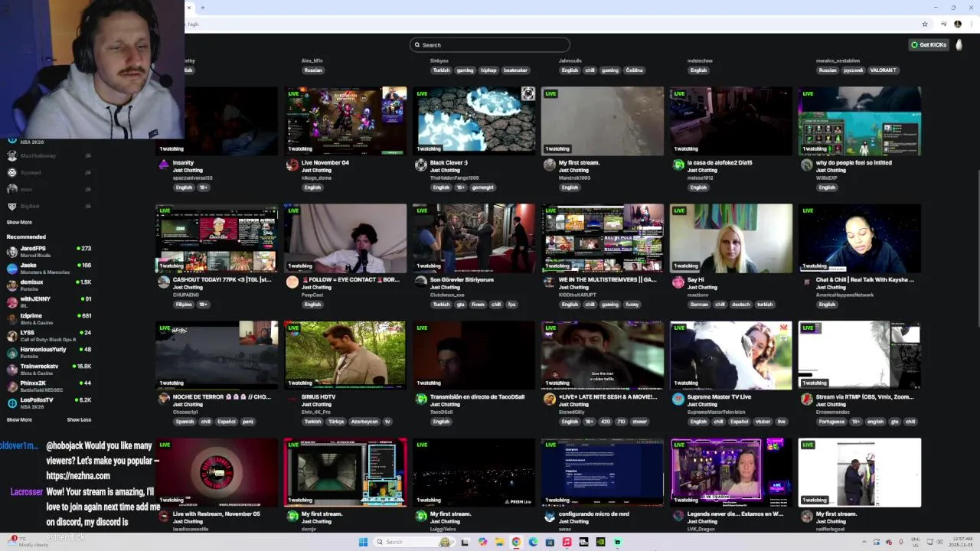980x551 pixels.
Task: Expand Recommended list with lower Show More
Action: point(19,419)
